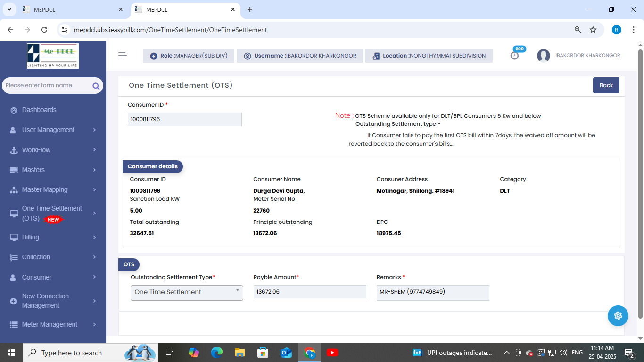The height and width of the screenshot is (362, 644).
Task: Open One Time Settlement (OTS) menu item
Action: (53, 214)
